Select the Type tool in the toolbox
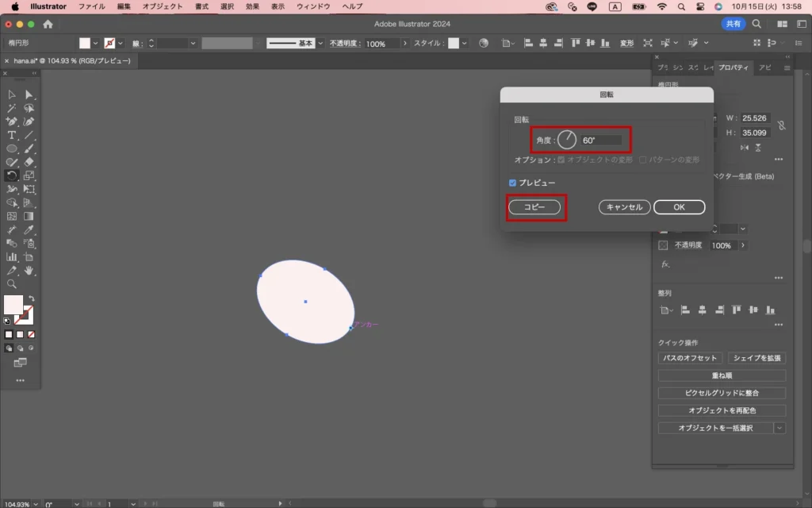Viewport: 812px width, 508px height. click(12, 135)
